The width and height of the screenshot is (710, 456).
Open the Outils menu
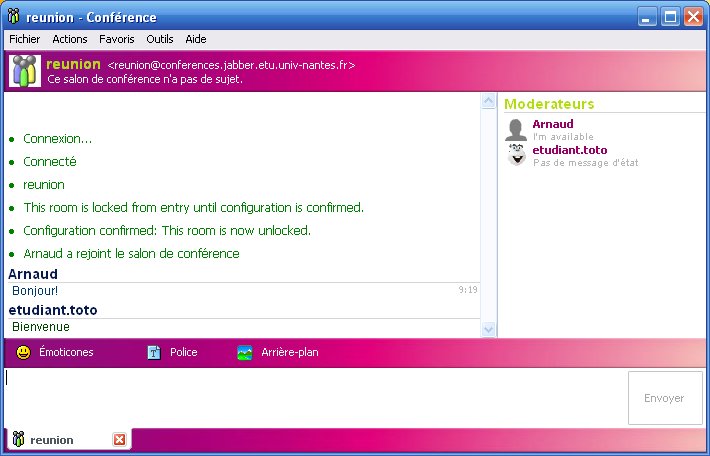[159, 39]
